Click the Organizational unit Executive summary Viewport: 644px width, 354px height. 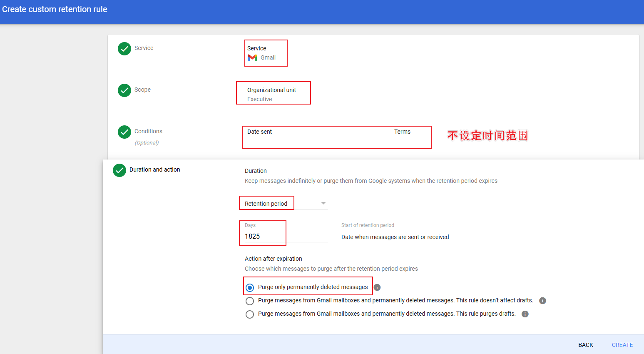(271, 94)
